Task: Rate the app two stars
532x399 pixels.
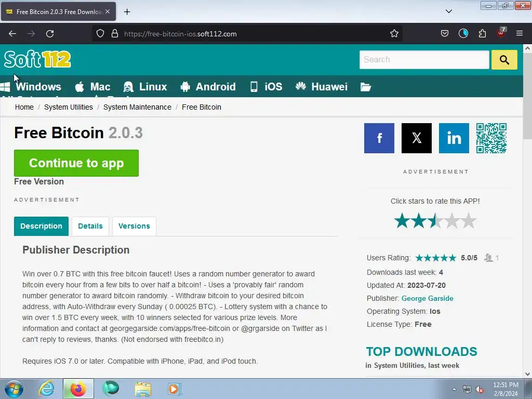Action: tap(419, 220)
